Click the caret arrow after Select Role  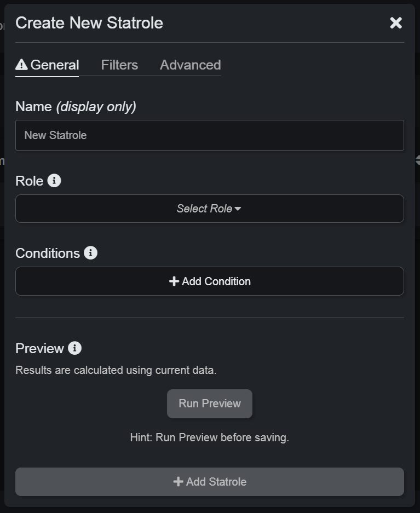tap(238, 209)
